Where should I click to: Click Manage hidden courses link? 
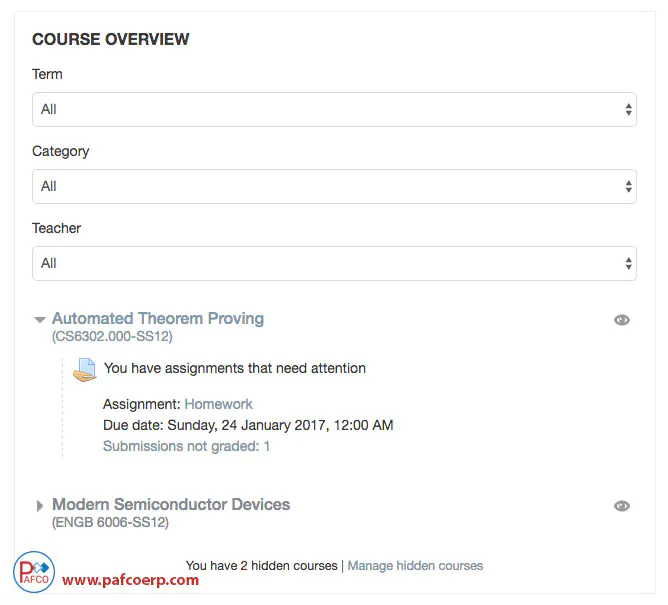click(415, 566)
